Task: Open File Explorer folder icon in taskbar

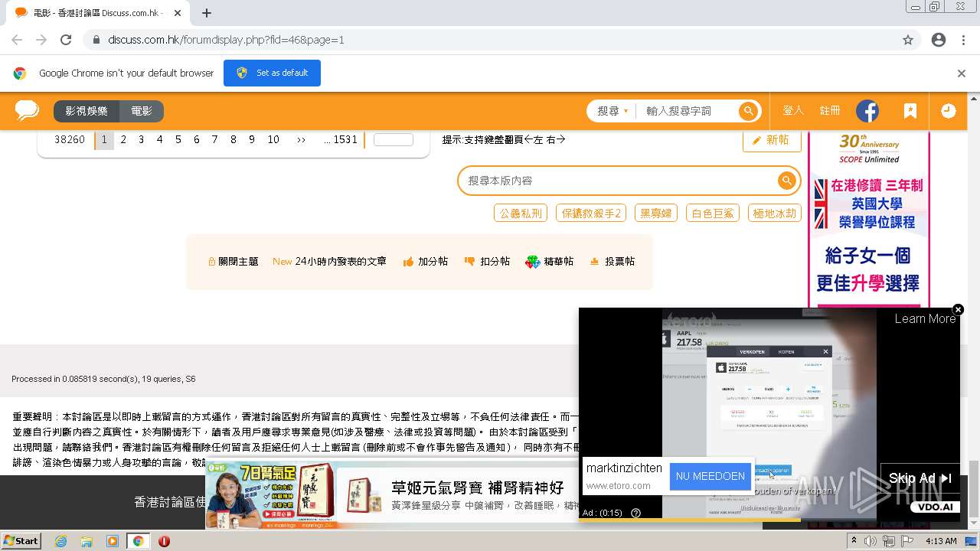Action: pyautogui.click(x=87, y=541)
